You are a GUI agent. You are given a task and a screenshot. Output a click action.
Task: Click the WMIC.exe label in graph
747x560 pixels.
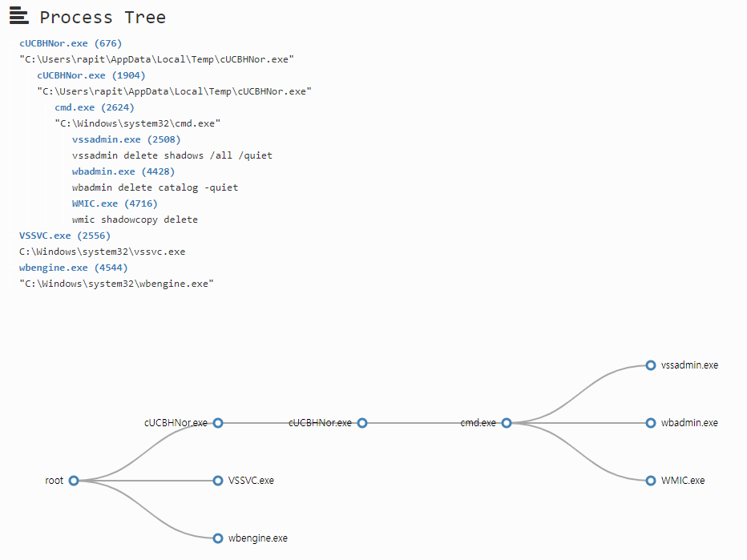[683, 481]
